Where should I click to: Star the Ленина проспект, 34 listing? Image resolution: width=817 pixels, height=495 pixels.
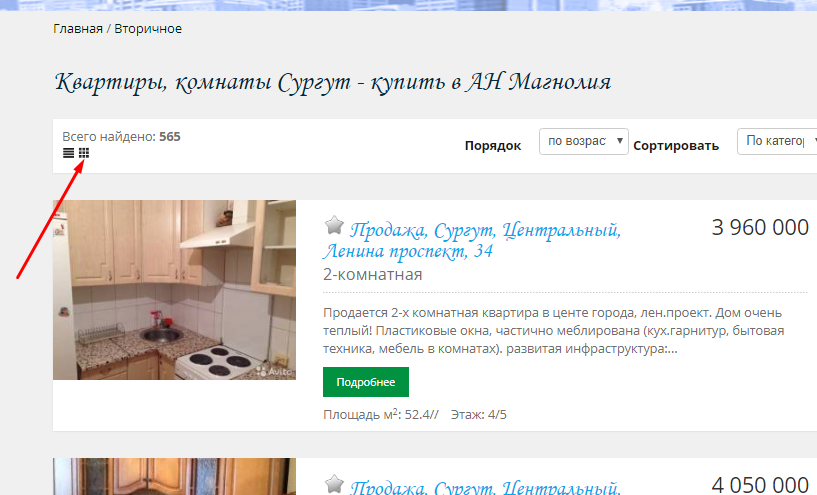click(334, 226)
